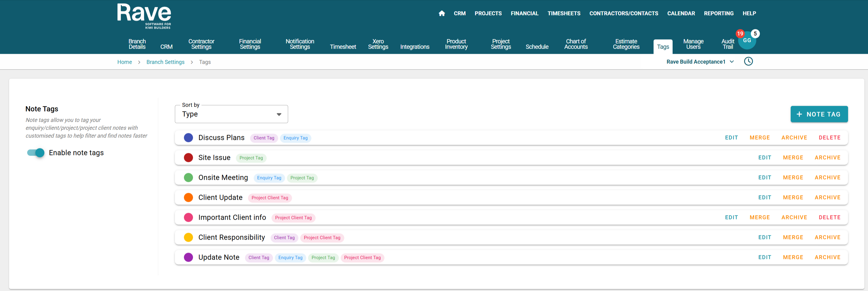Click the purple Update Note color dot
868x291 pixels.
[188, 257]
